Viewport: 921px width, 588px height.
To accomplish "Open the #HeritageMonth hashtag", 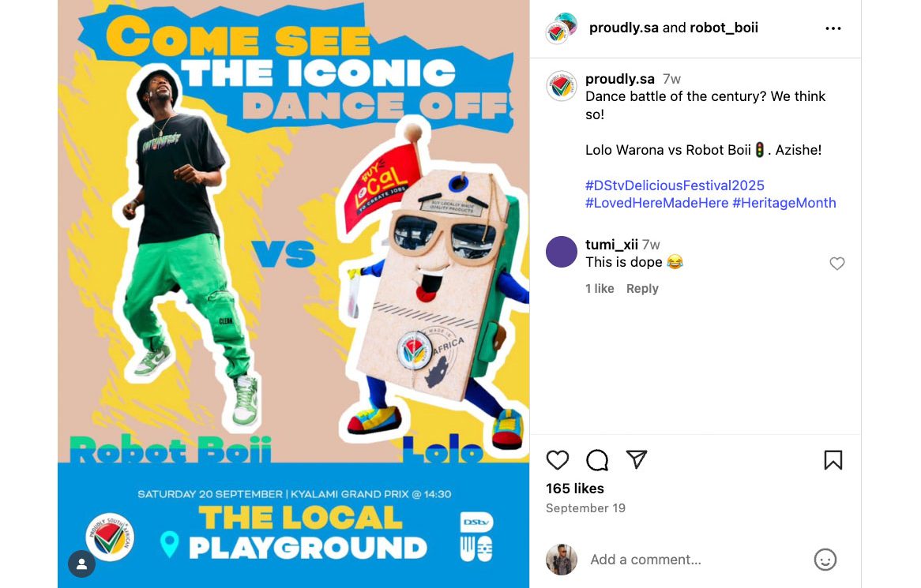I will point(784,203).
